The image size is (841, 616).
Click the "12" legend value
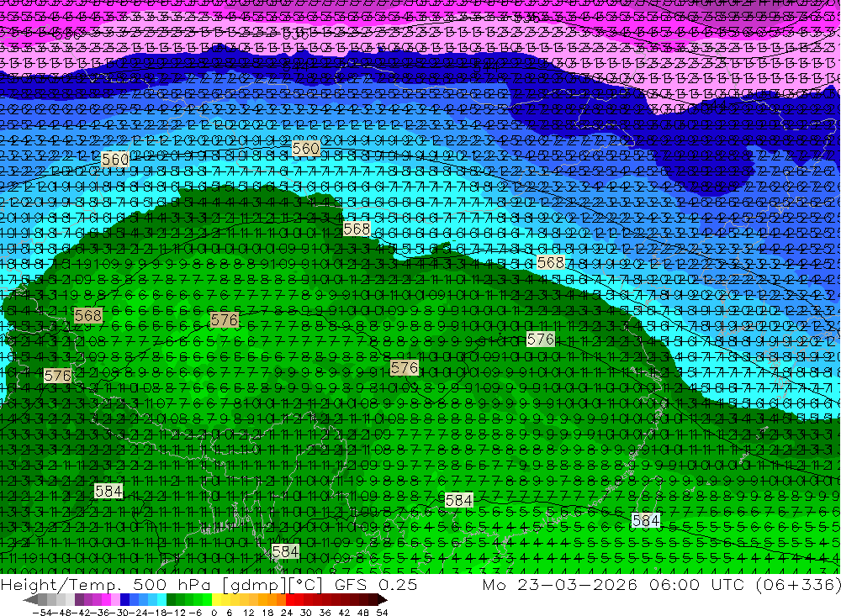tap(248, 613)
